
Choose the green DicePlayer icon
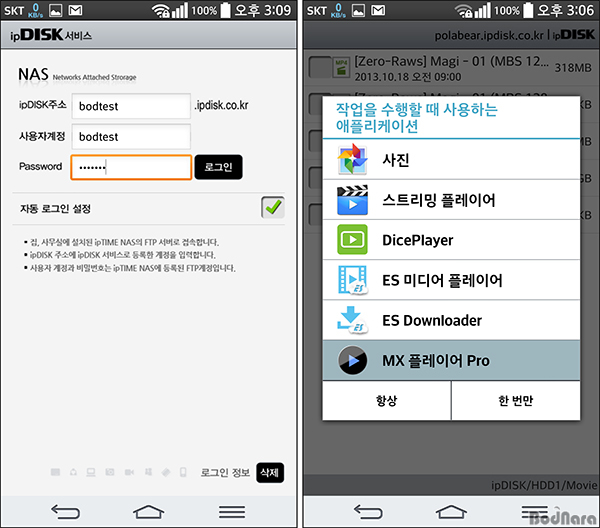[352, 240]
